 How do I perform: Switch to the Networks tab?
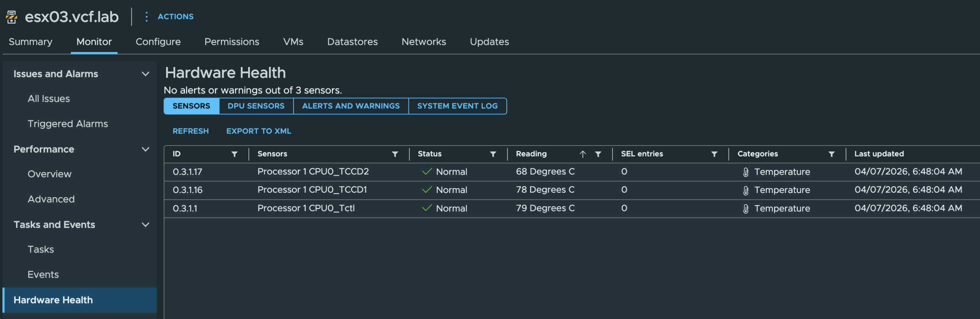[x=424, y=42]
